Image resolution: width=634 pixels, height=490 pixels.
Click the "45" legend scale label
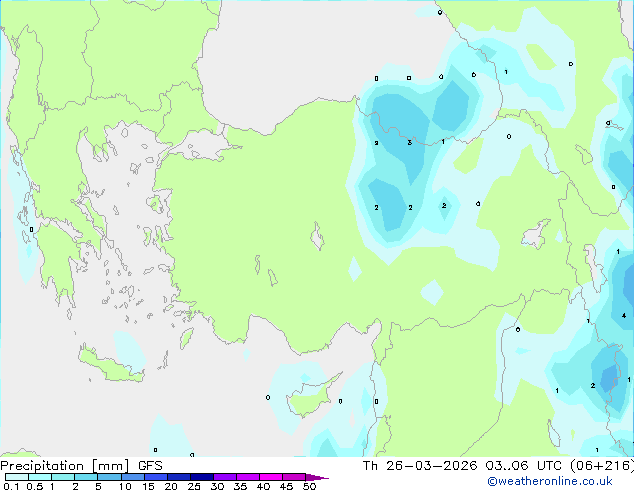[286, 486]
